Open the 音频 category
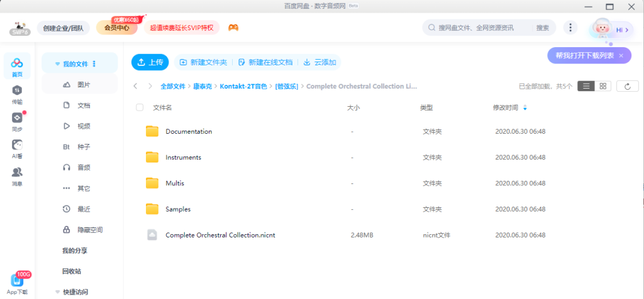 point(80,167)
